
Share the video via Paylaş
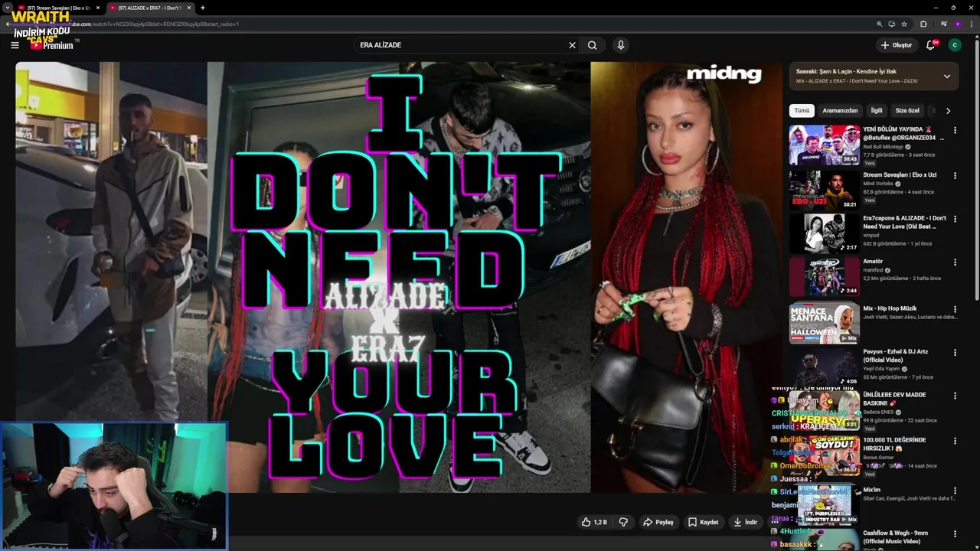coord(658,522)
